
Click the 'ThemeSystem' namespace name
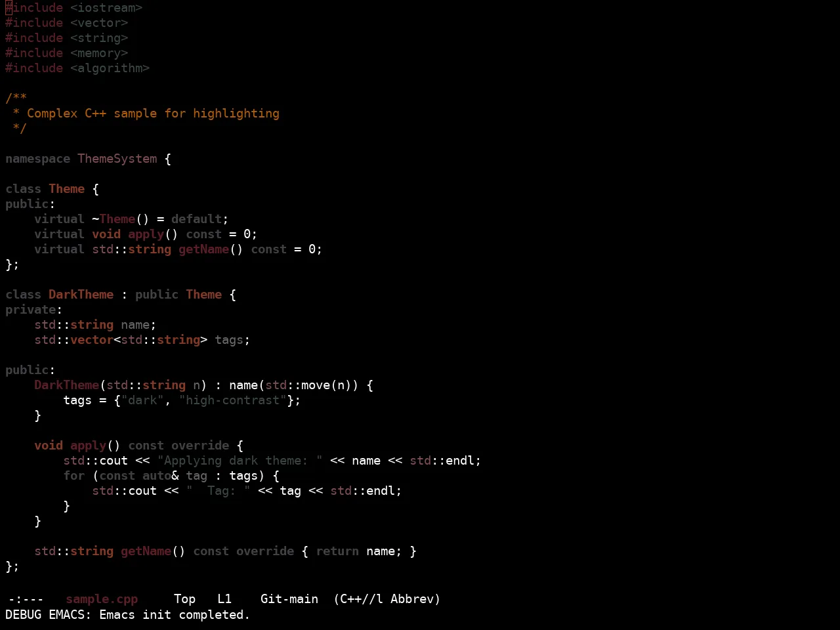(117, 159)
